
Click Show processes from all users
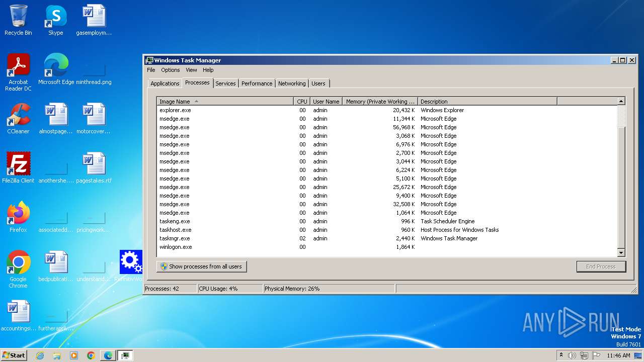[x=201, y=266]
